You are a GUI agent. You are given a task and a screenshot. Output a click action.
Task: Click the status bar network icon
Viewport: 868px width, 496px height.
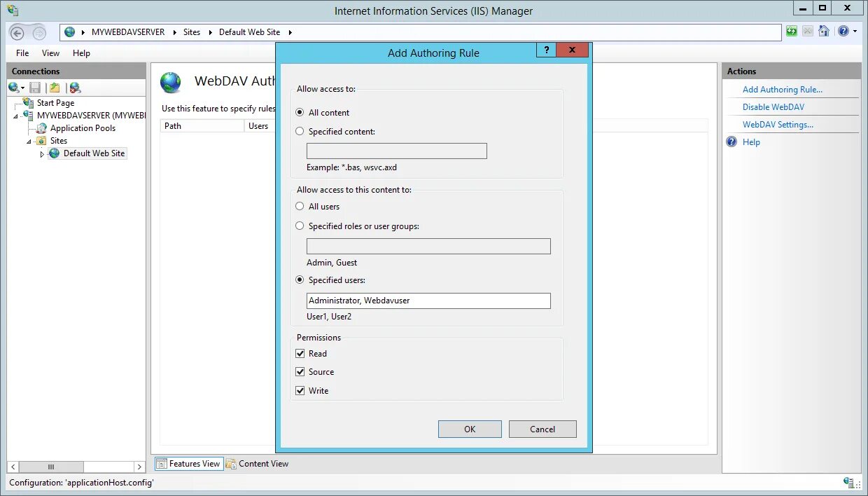coord(849,482)
